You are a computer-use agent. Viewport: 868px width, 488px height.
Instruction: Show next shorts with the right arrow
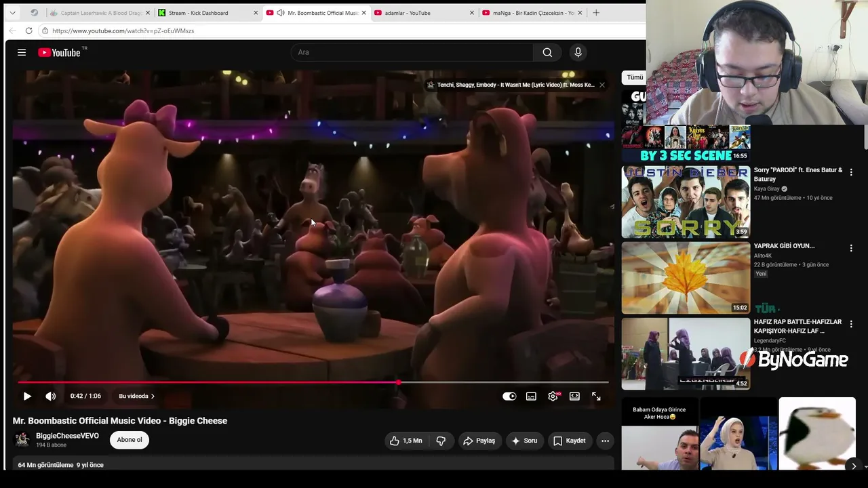[x=854, y=466]
